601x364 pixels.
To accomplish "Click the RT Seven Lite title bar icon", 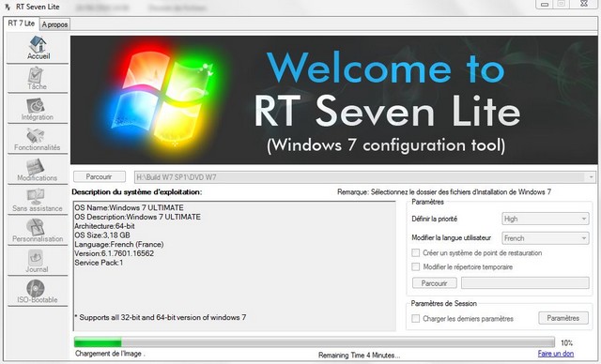I will point(8,7).
